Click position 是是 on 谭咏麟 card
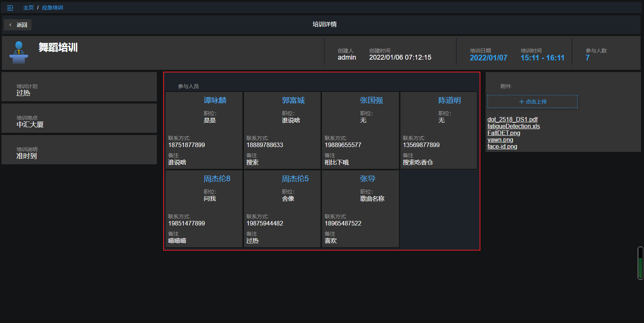Image resolution: width=644 pixels, height=323 pixels. 210,120
